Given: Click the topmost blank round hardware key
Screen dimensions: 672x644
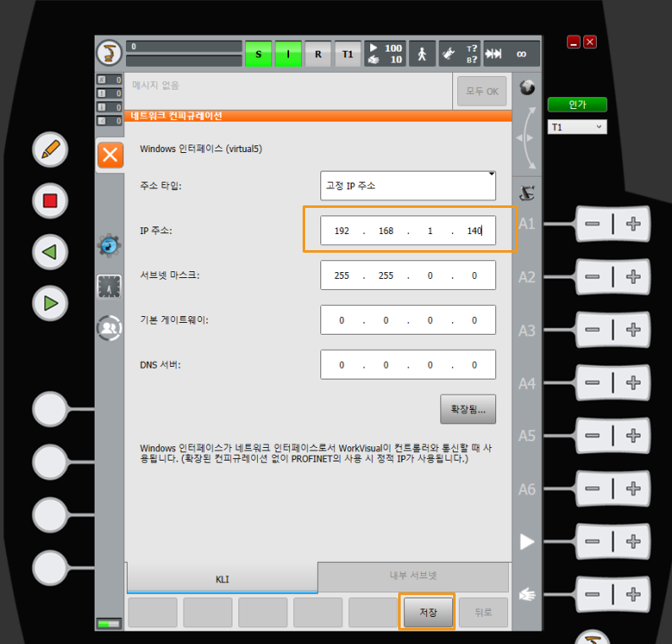Looking at the screenshot, I should point(50,409).
